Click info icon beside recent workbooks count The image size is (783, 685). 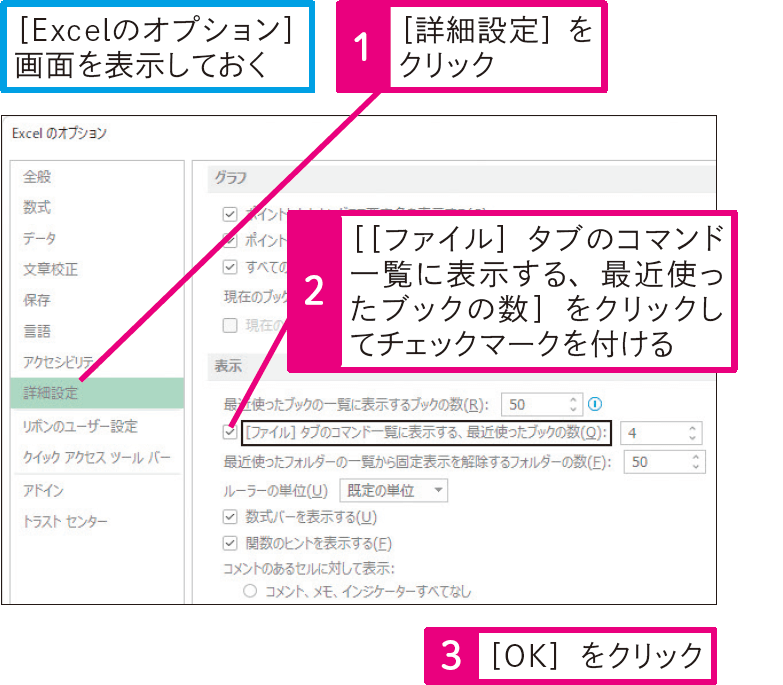coord(595,404)
